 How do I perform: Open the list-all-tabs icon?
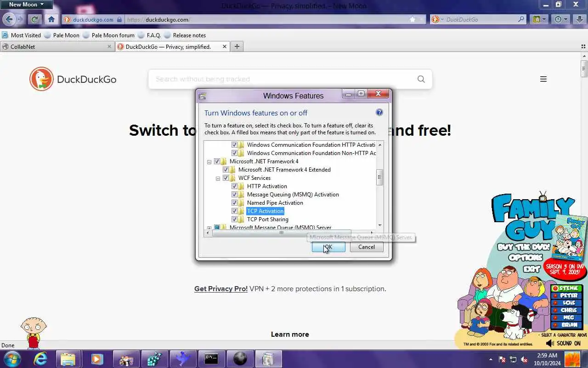tap(583, 46)
